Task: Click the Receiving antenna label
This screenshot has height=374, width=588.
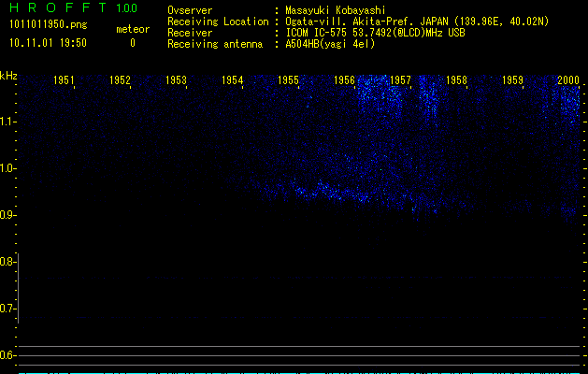Action: coord(215,44)
